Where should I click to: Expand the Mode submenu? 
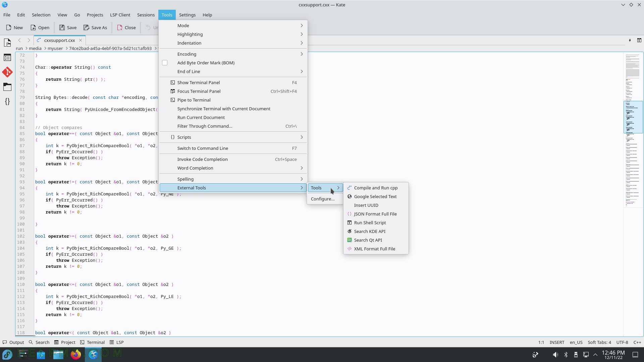point(233,25)
